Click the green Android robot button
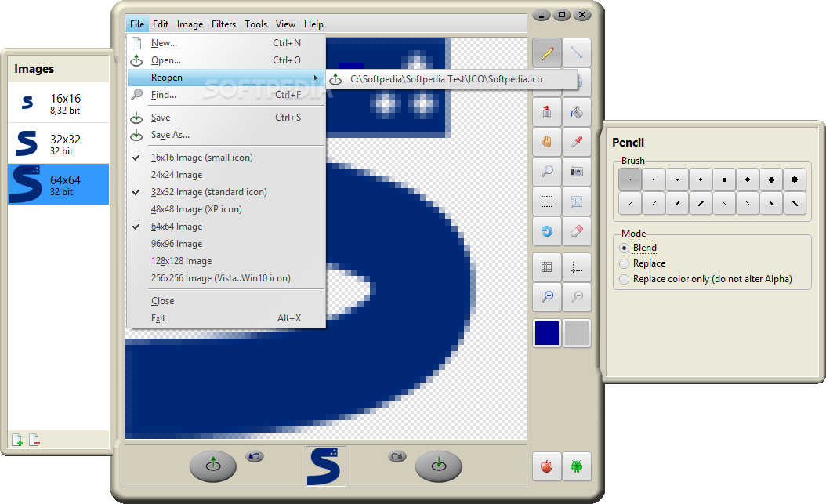826x504 pixels. pyautogui.click(x=576, y=466)
